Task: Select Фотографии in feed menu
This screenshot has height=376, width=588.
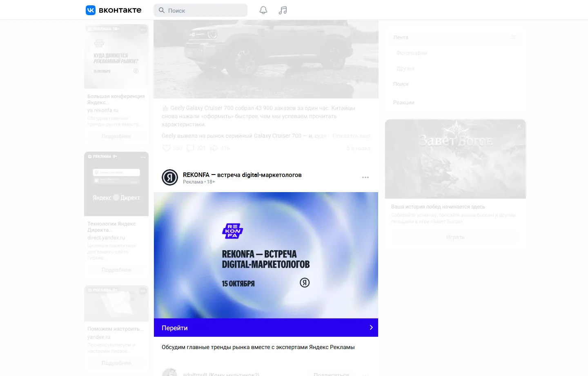Action: pos(412,53)
